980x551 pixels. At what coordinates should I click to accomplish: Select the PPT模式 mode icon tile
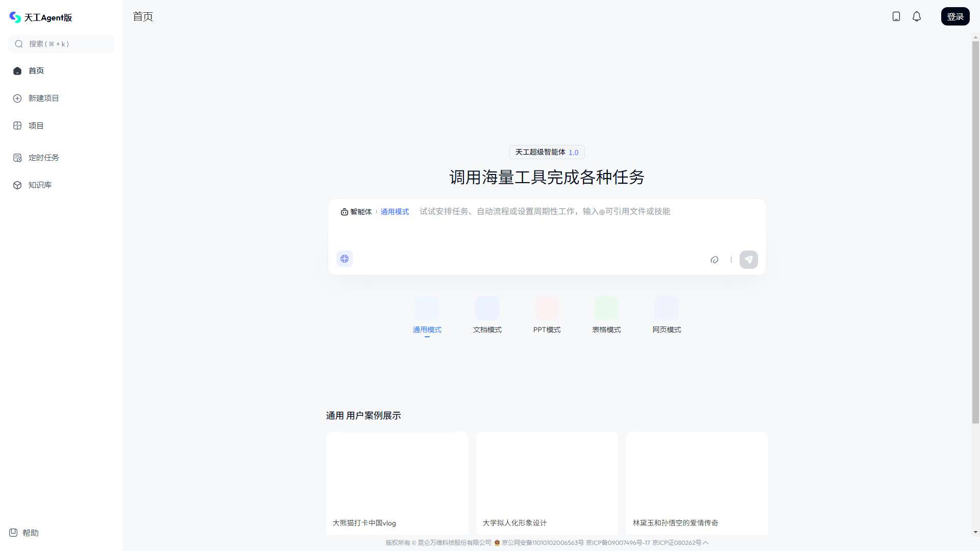[547, 308]
